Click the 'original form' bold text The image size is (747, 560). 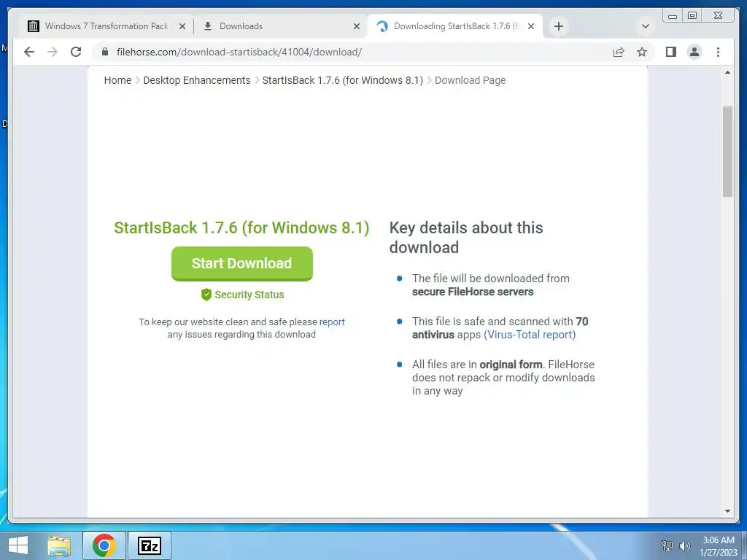tap(511, 365)
